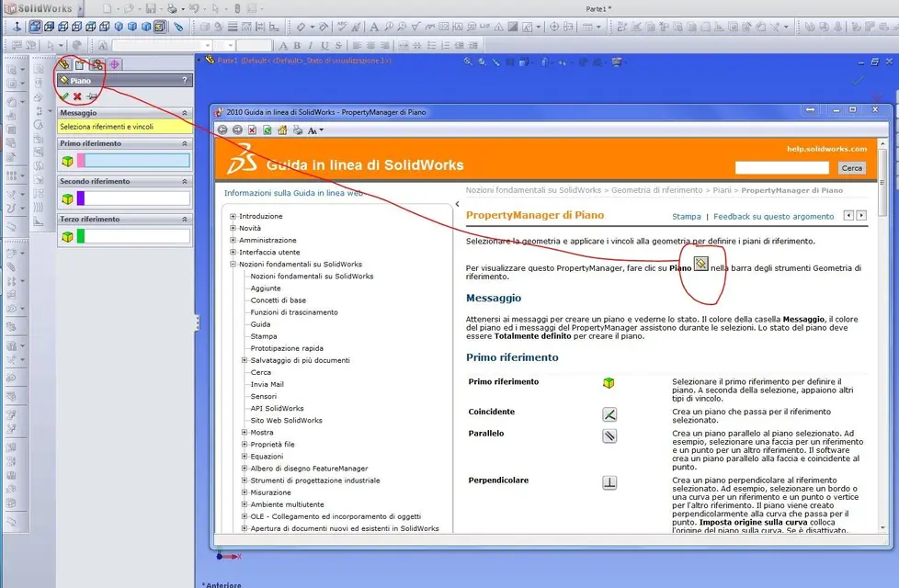Cancel the Piano with the red X

click(x=77, y=96)
